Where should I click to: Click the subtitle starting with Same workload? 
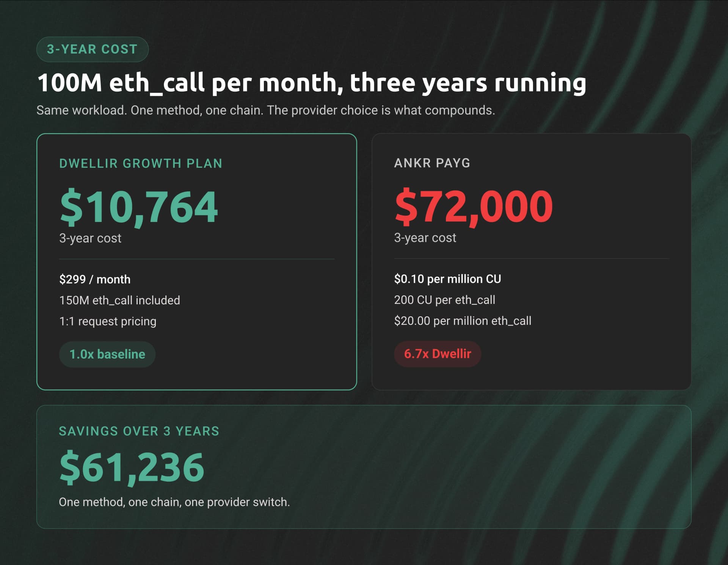pyautogui.click(x=266, y=110)
